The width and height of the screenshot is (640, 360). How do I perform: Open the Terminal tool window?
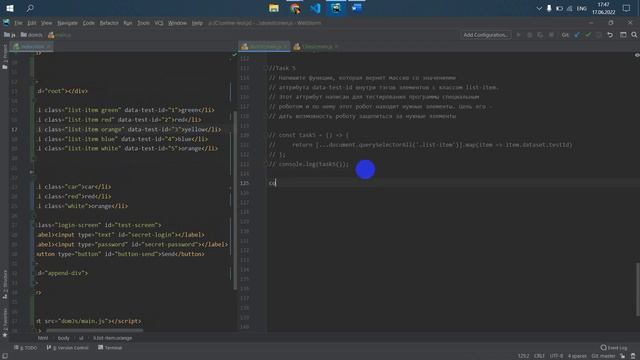tap(110, 348)
